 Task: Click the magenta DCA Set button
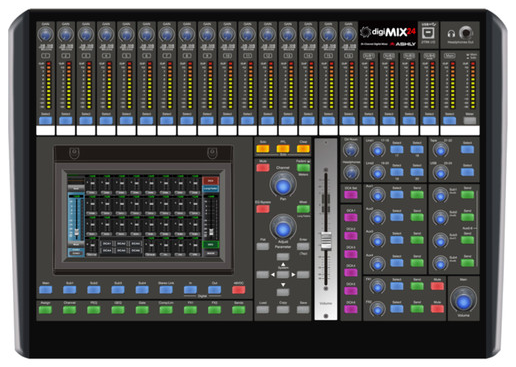[x=351, y=195]
